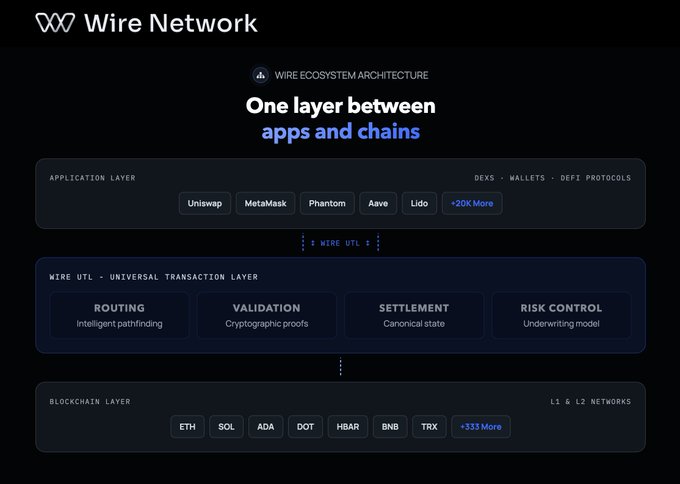Click 'WIRE UTL - UNIVERSAL TRANSACTION LAYER' label
This screenshot has width=680, height=484.
(154, 277)
